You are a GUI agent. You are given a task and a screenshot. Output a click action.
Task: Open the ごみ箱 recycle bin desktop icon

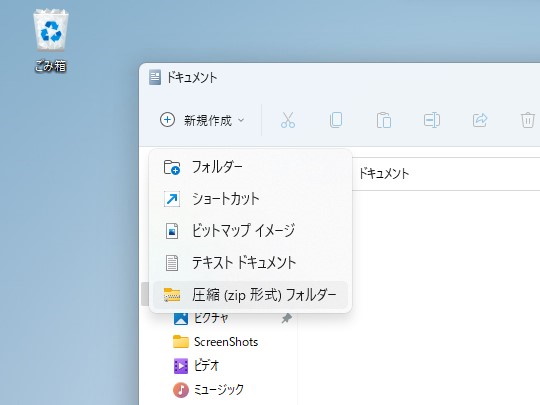51,41
